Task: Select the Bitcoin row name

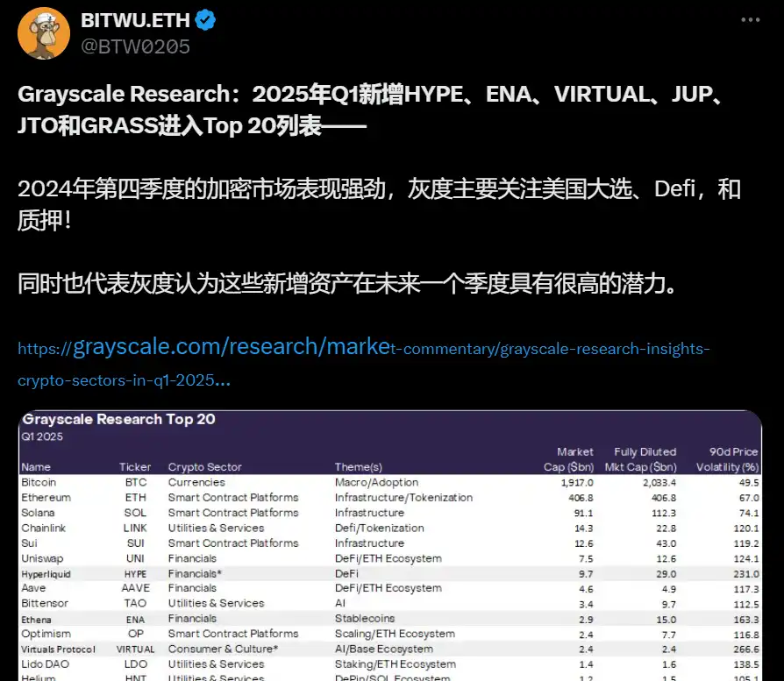Action: pyautogui.click(x=39, y=482)
